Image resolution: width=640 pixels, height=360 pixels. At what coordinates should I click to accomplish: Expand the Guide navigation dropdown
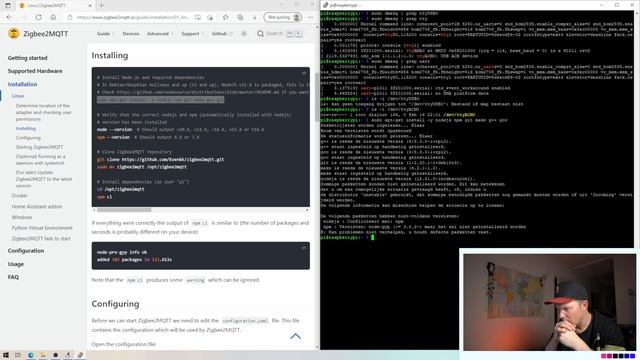105,33
